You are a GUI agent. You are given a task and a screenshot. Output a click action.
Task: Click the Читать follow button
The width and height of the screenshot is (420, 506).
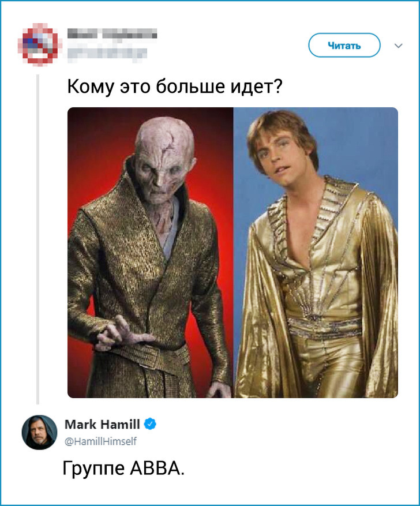(344, 45)
